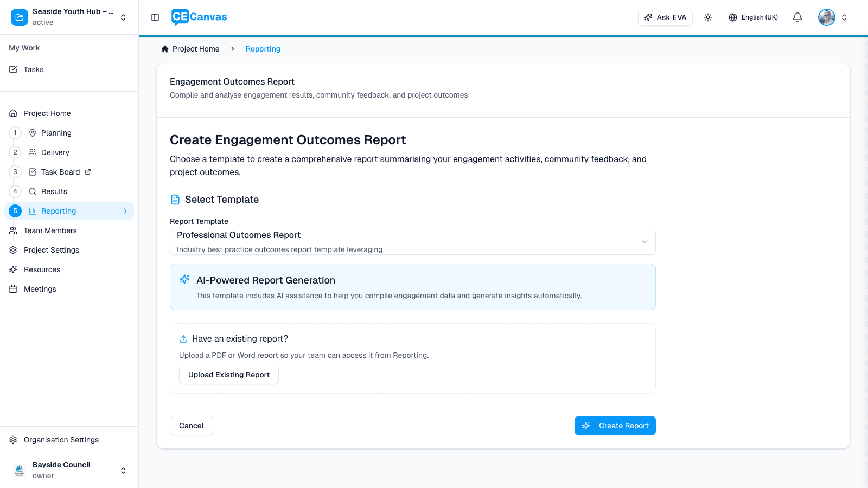Click the CE Canvas logo

pyautogui.click(x=199, y=16)
